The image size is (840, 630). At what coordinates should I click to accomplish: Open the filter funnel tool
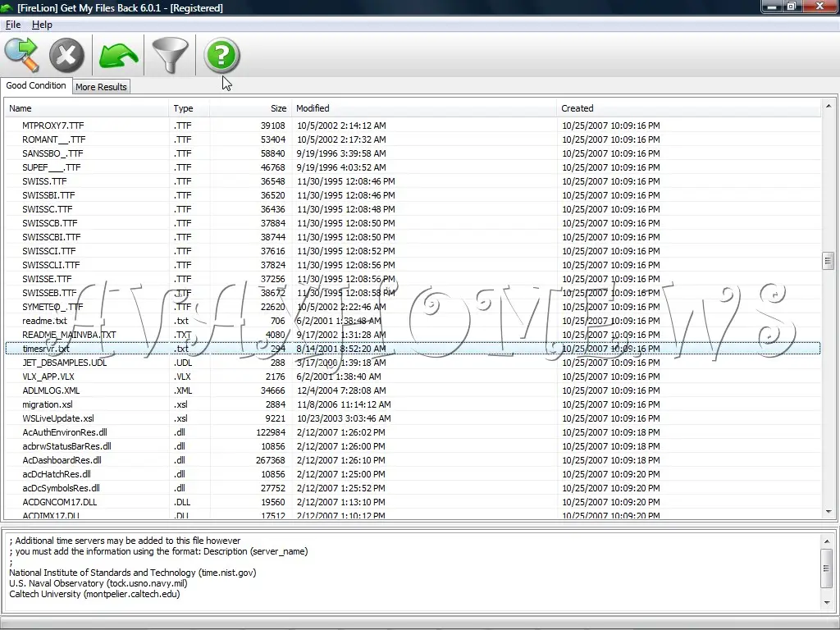[x=171, y=55]
